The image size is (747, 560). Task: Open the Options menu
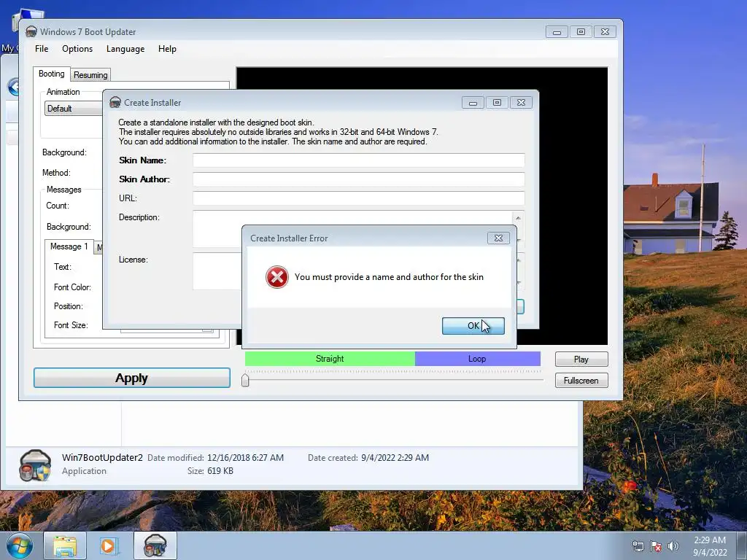point(77,49)
